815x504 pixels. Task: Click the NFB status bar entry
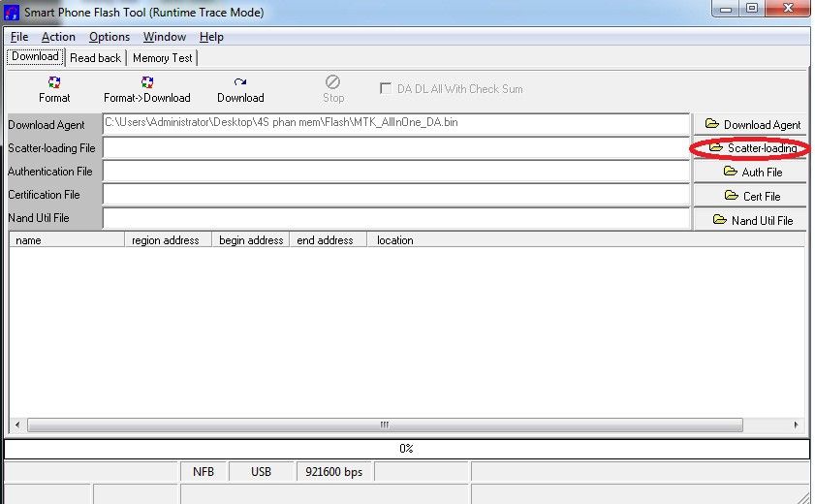tap(204, 472)
